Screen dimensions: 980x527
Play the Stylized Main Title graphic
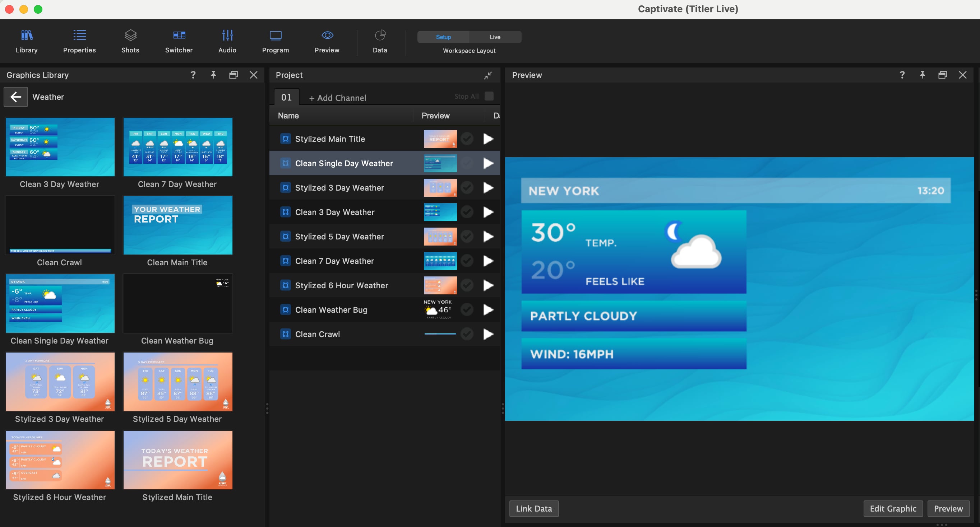(488, 139)
